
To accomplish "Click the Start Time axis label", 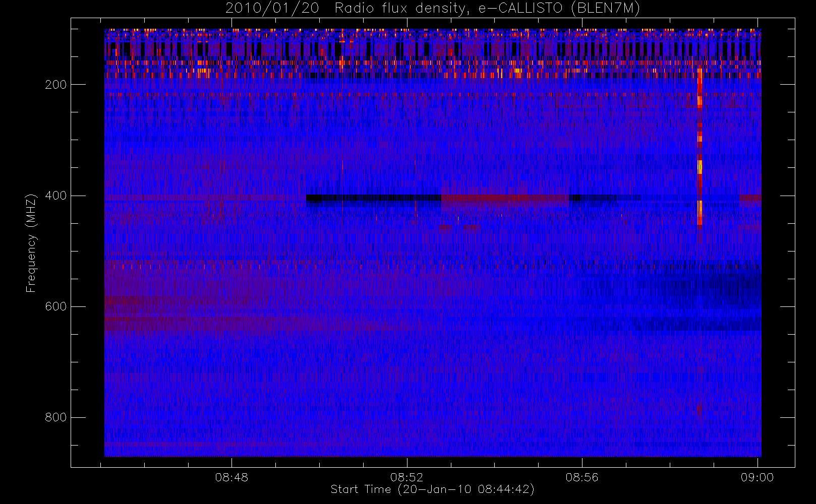I will point(432,489).
